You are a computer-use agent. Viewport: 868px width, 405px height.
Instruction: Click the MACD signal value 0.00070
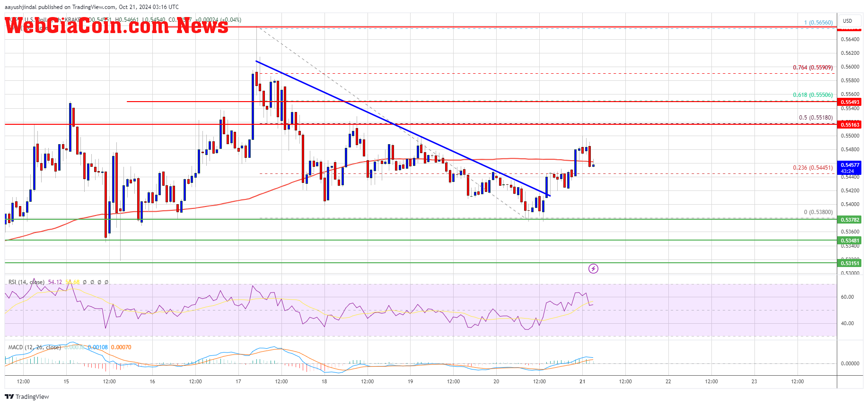(x=121, y=347)
